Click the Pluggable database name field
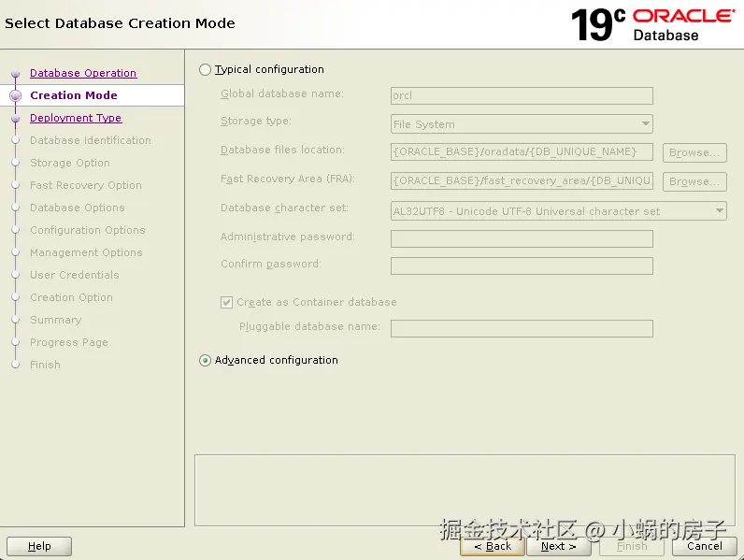 (522, 328)
